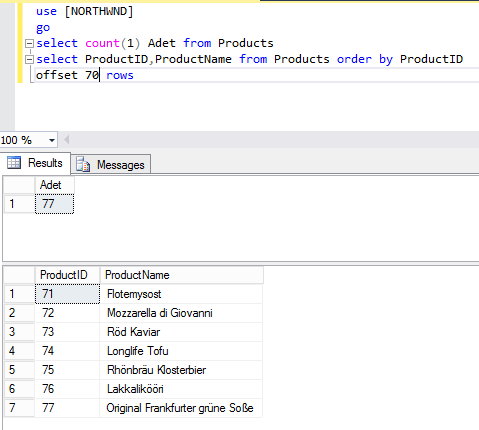This screenshot has width=479, height=430.
Task: Collapse the select count(1) statement
Action: (x=30, y=43)
